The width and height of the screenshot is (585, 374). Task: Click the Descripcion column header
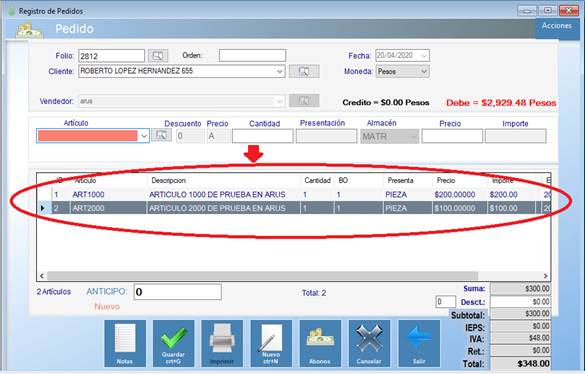pos(223,181)
